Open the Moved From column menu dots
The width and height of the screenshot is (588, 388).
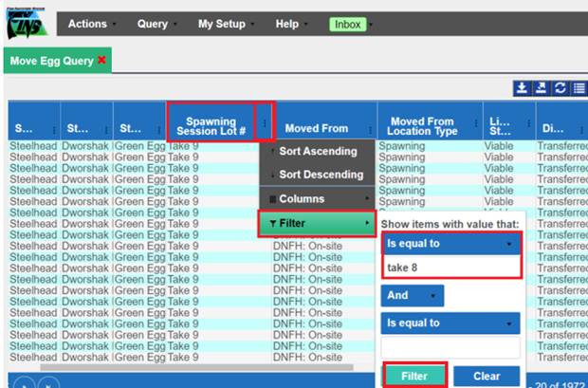[368, 129]
